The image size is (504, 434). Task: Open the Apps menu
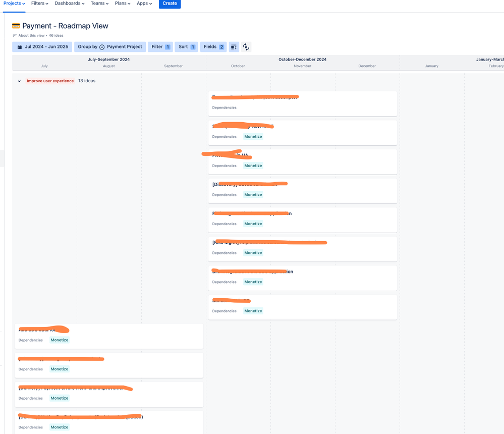pos(144,4)
